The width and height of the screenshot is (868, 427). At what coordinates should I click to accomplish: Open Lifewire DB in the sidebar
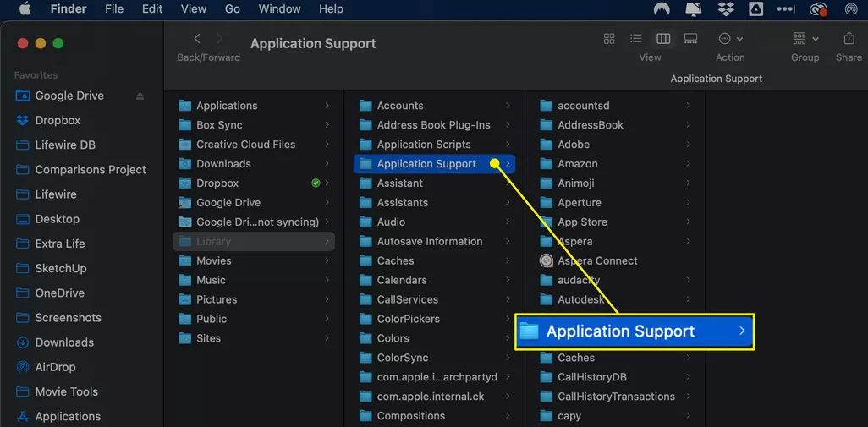pos(65,145)
